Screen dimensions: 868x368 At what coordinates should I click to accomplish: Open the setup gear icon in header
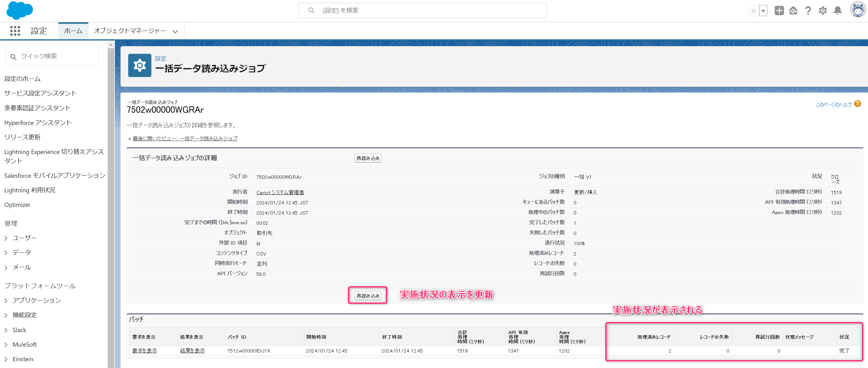(x=823, y=11)
